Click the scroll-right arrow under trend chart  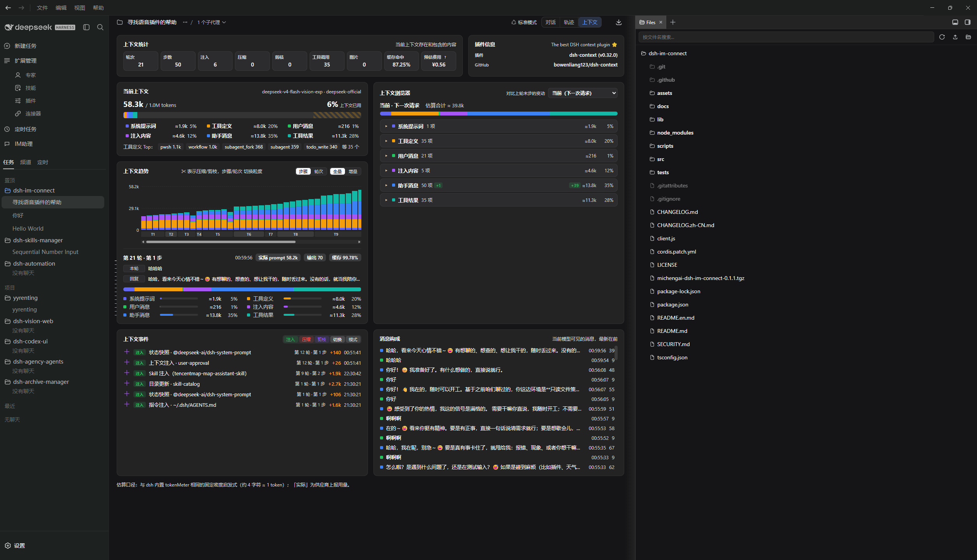pos(359,242)
